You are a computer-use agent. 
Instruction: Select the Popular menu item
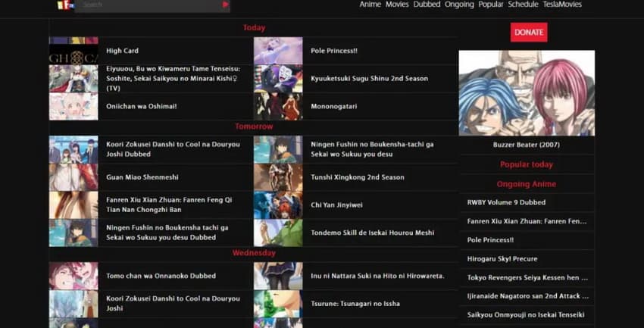(x=491, y=5)
